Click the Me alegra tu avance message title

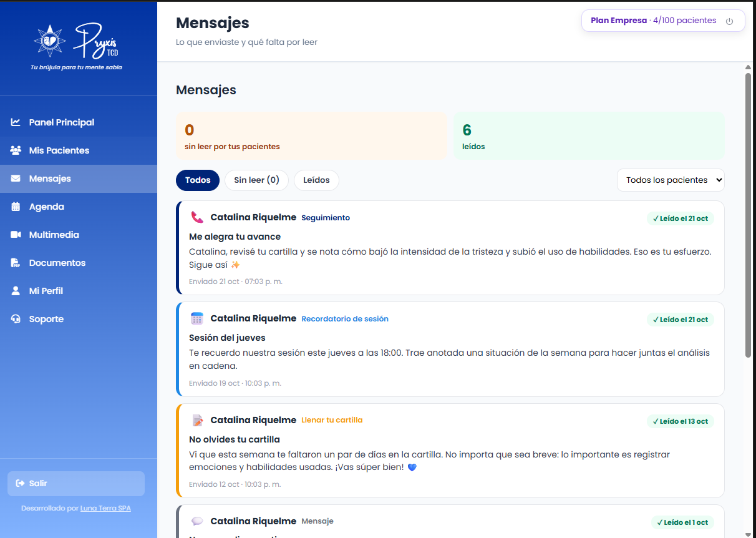[x=235, y=237]
